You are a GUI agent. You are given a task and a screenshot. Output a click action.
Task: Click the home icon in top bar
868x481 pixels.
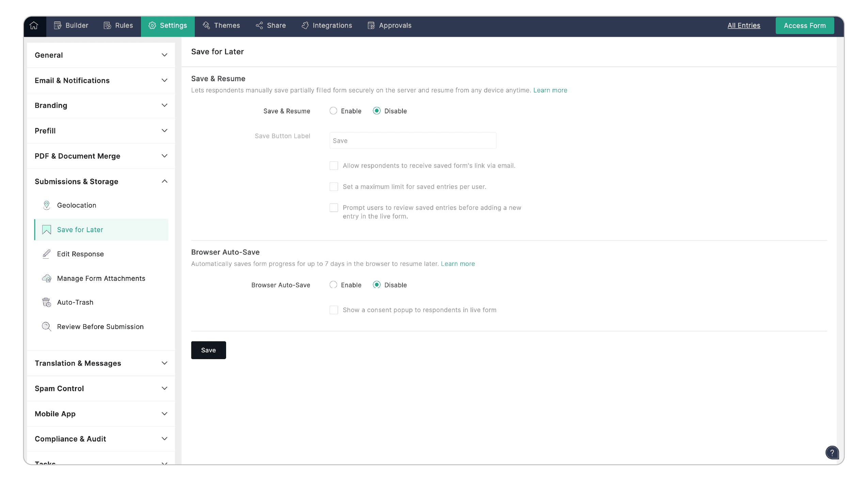(34, 26)
